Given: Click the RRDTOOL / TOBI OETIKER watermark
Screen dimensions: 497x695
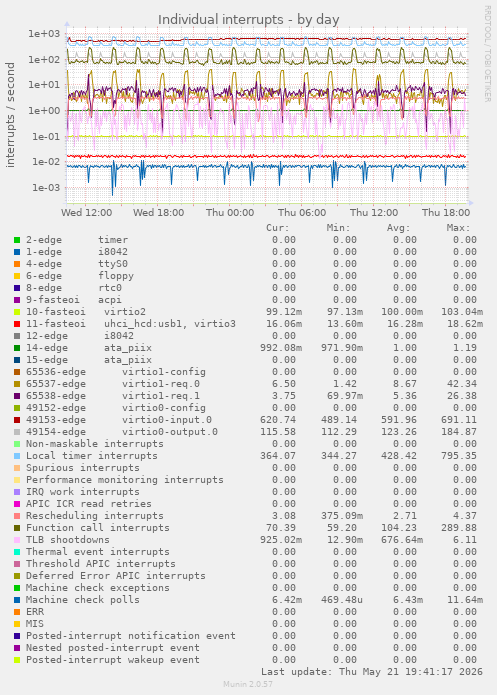Looking at the screenshot, I should tap(487, 54).
